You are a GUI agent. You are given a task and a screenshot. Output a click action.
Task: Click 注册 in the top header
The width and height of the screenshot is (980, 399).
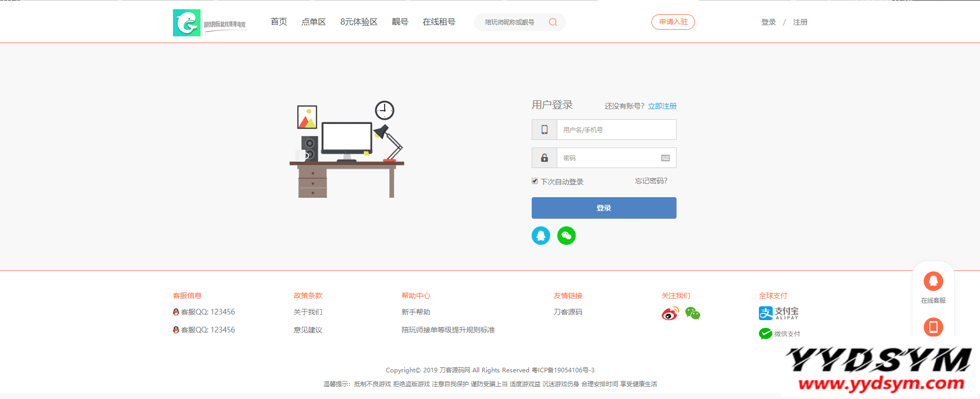click(x=800, y=22)
